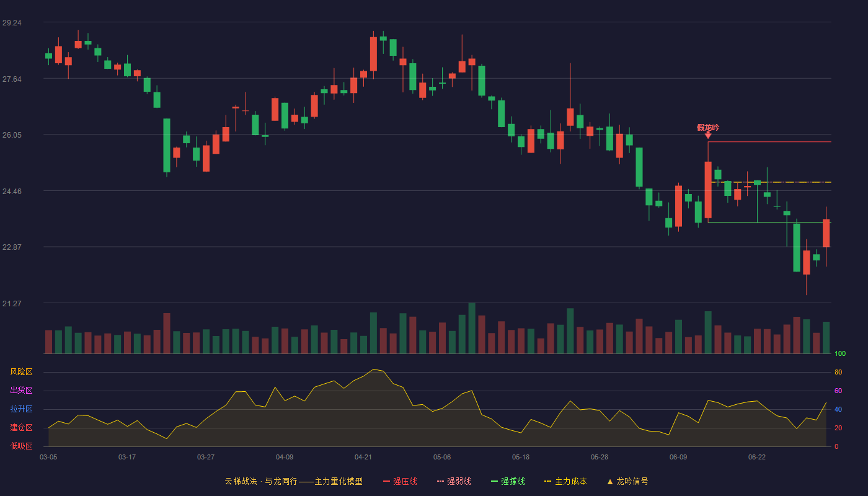Click the 03-27 date label
The image size is (868, 496).
point(206,457)
